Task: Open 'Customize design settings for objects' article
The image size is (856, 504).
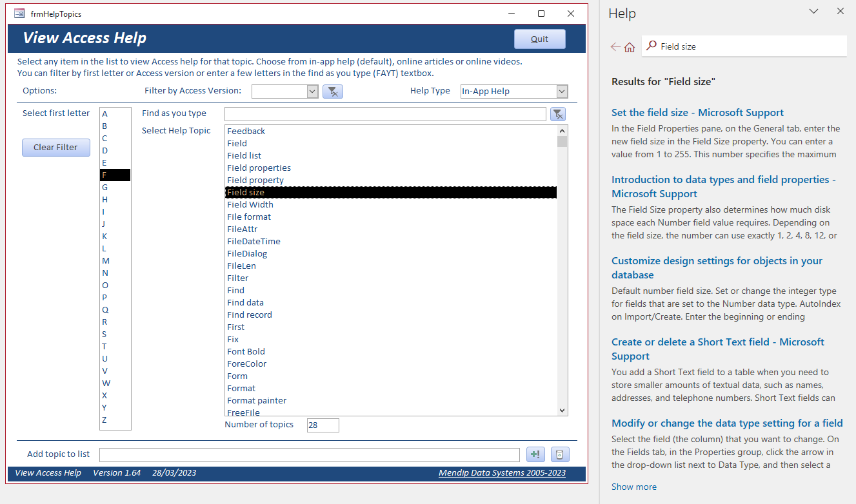Action: click(717, 267)
